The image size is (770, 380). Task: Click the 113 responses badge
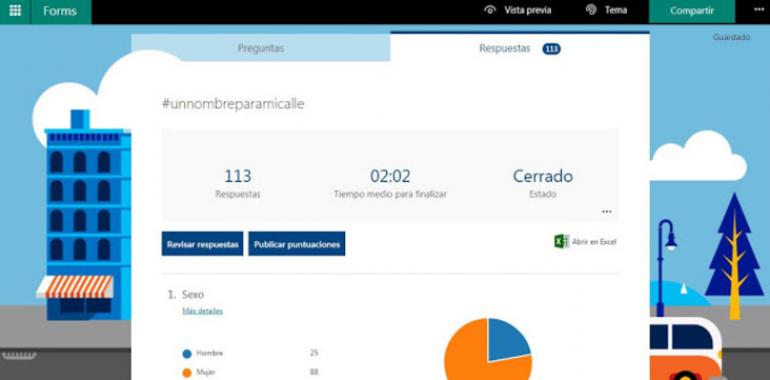tap(551, 49)
